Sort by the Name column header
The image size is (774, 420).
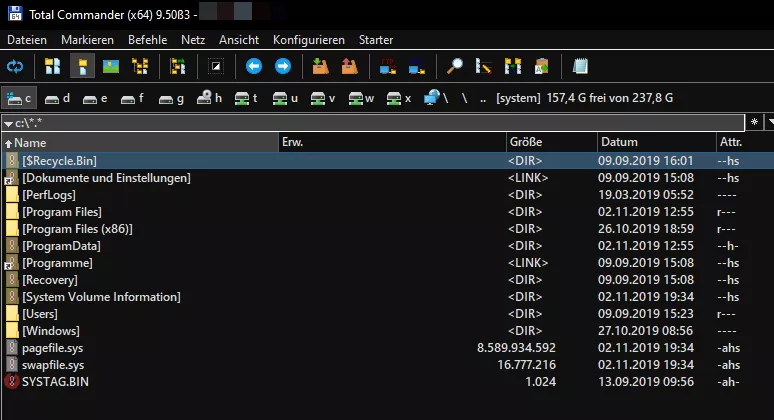(140, 143)
